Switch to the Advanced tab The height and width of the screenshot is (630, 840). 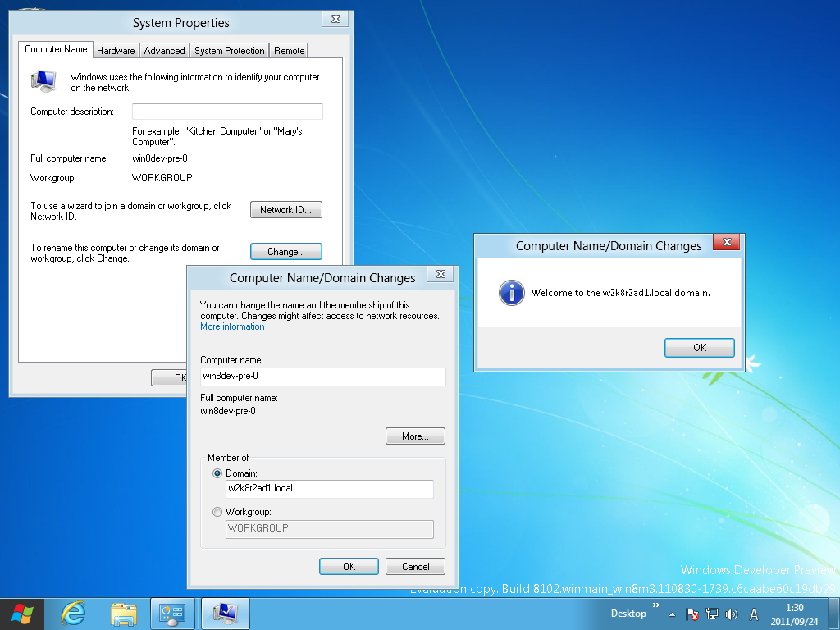[x=164, y=51]
